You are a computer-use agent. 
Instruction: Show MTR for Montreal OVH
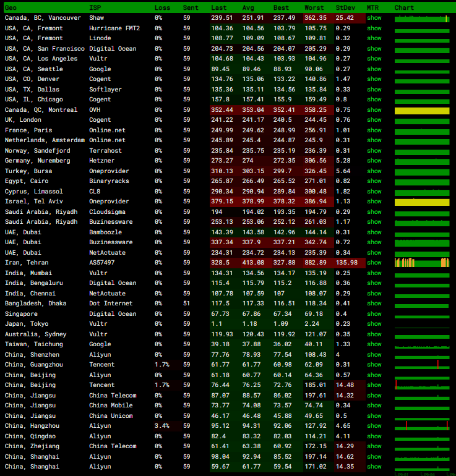click(374, 110)
